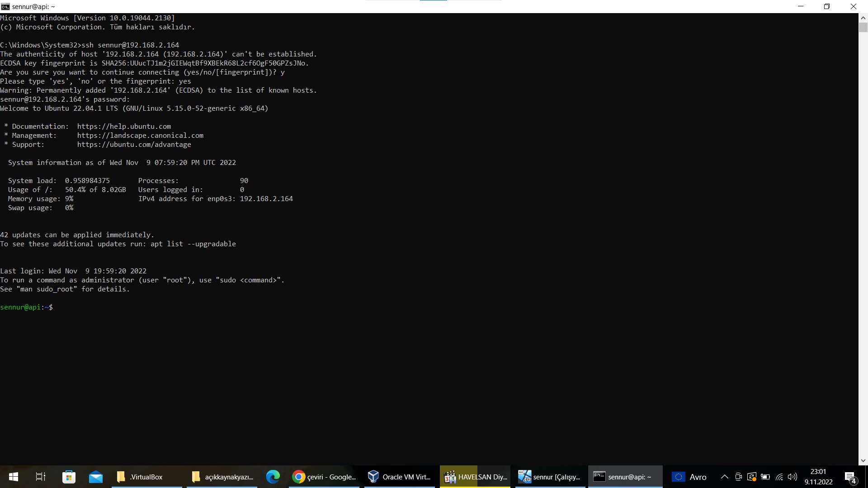Switch to the sennur [Çalışıy... VM window
Viewport: 868px width, 488px height.
click(x=550, y=477)
